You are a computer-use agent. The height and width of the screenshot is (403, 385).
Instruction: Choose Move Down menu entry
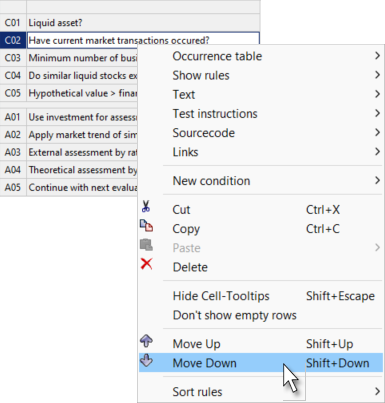(x=261, y=363)
